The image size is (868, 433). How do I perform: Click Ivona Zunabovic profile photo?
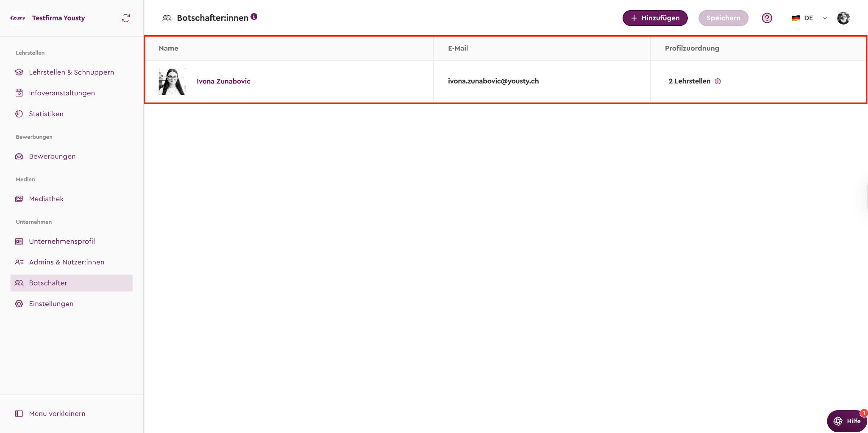pyautogui.click(x=172, y=81)
